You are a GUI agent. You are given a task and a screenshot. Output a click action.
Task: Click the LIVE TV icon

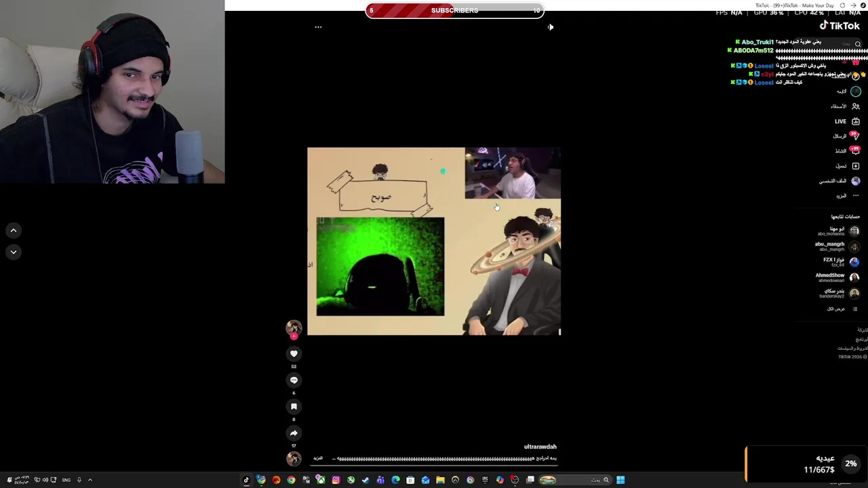[856, 121]
